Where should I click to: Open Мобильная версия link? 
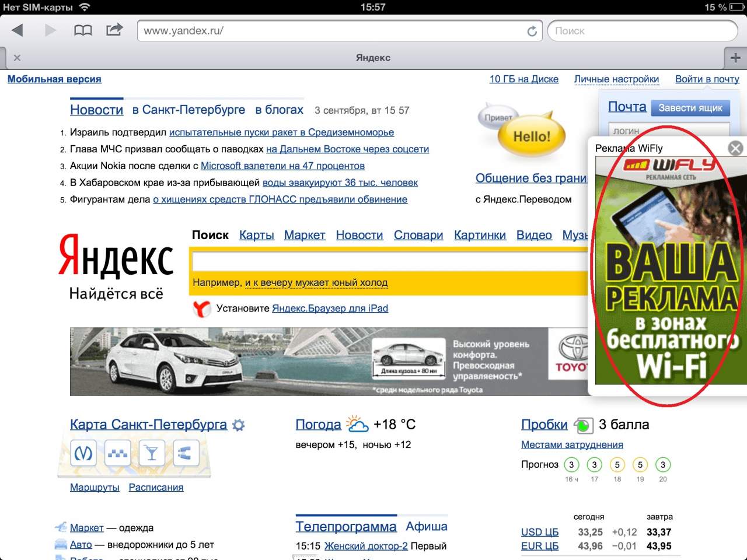click(x=54, y=79)
